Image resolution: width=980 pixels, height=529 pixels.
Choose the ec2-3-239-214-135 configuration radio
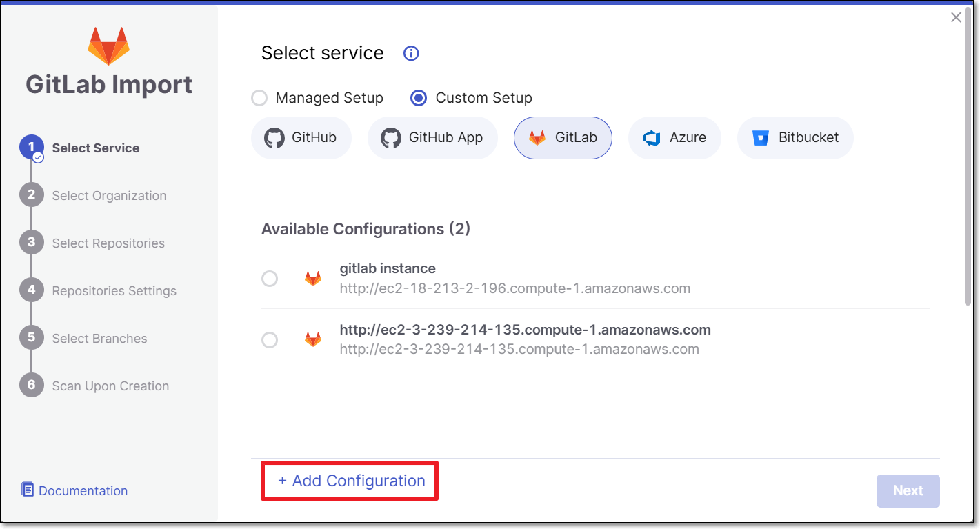[270, 340]
